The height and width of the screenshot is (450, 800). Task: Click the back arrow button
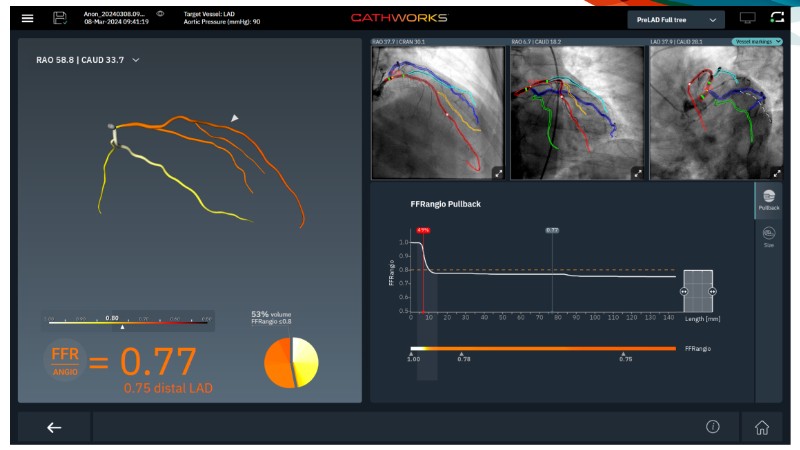pyautogui.click(x=54, y=427)
